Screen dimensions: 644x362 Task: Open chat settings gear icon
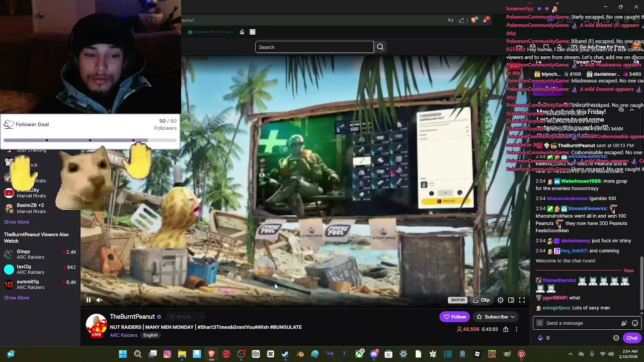616,338
